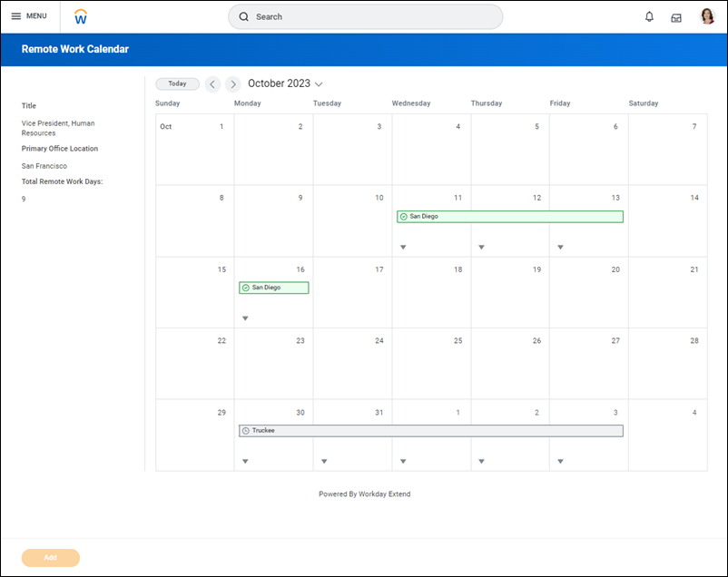Select October 1 date cell
The height and width of the screenshot is (577, 728).
195,150
